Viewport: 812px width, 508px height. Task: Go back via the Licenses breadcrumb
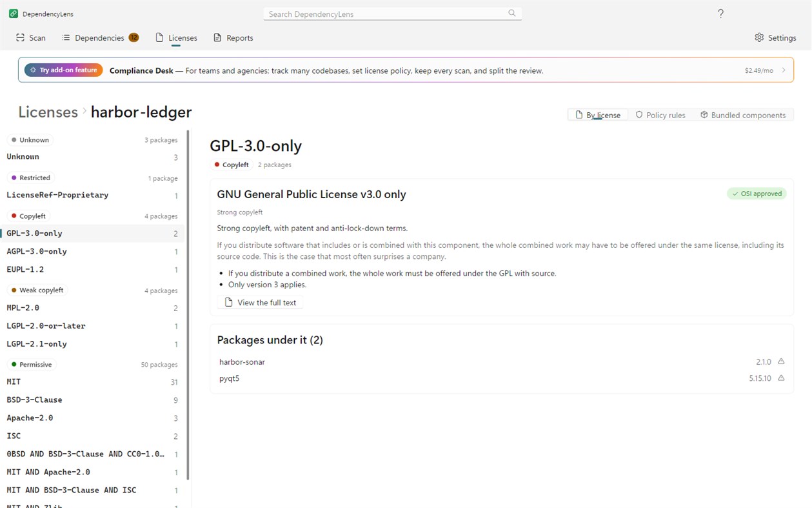(48, 112)
